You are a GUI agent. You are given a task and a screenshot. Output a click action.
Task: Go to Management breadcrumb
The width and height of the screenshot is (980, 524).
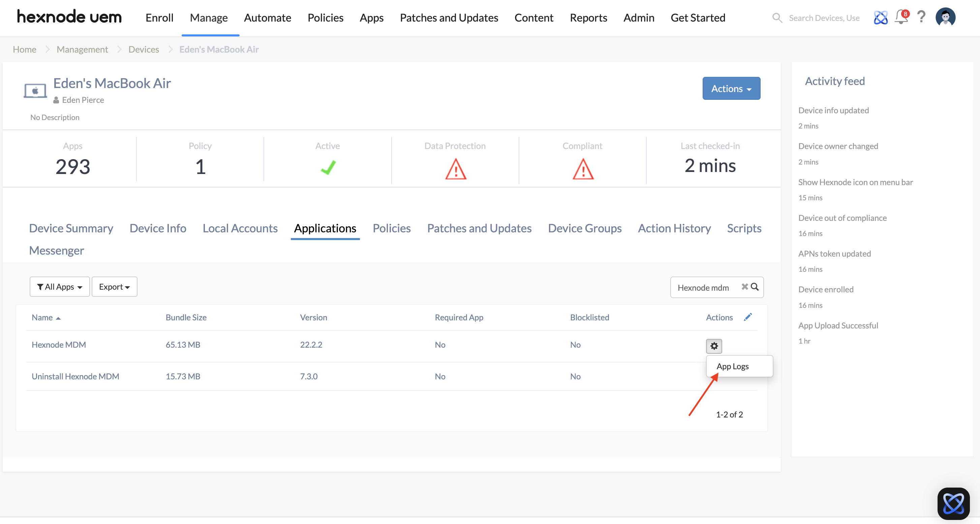pos(82,50)
